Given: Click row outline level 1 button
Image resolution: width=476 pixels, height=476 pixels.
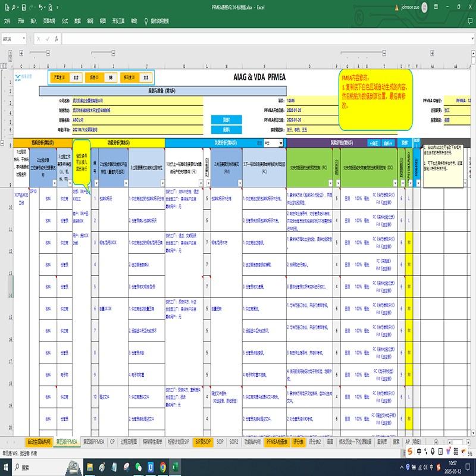Looking at the screenshot, I should coord(3,66).
